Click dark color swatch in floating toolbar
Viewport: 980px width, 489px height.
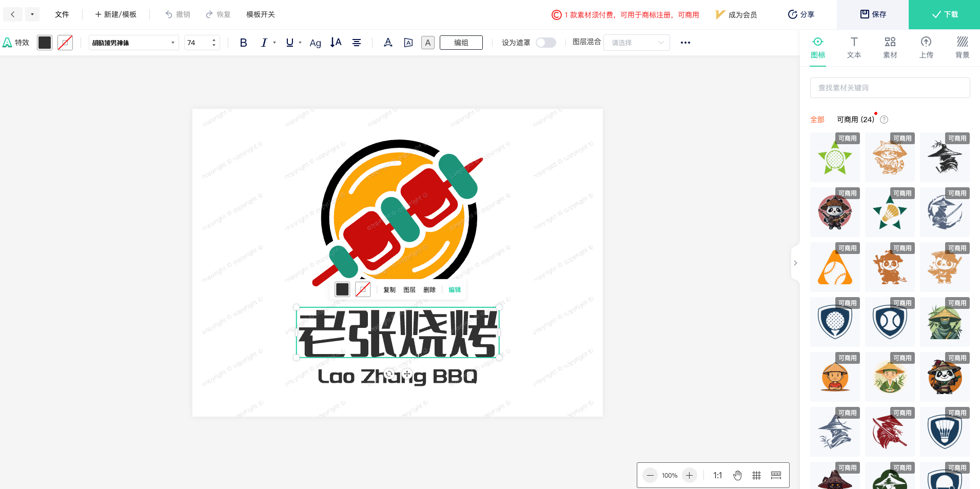(342, 289)
